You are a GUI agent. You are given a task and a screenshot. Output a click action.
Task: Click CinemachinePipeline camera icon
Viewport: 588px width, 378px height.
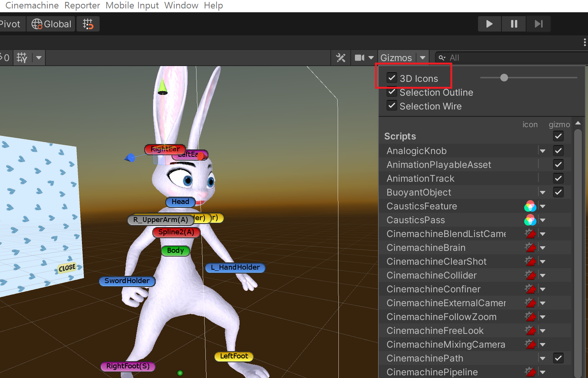point(531,372)
